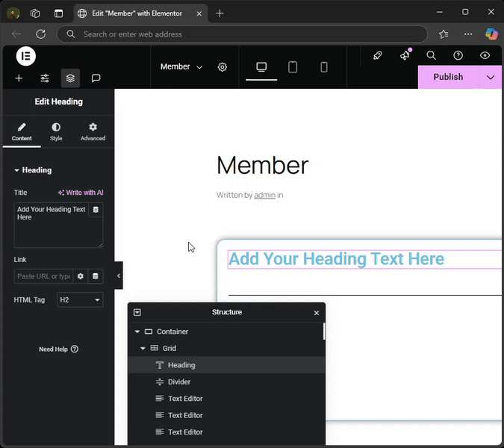Click the Elementor logo menu icon
This screenshot has height=448, width=504.
click(x=25, y=56)
